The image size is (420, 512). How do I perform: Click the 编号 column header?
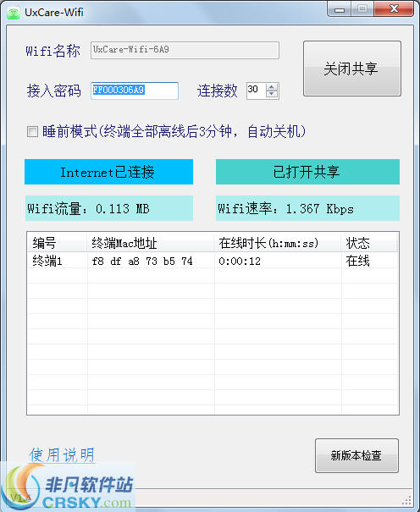pos(57,243)
